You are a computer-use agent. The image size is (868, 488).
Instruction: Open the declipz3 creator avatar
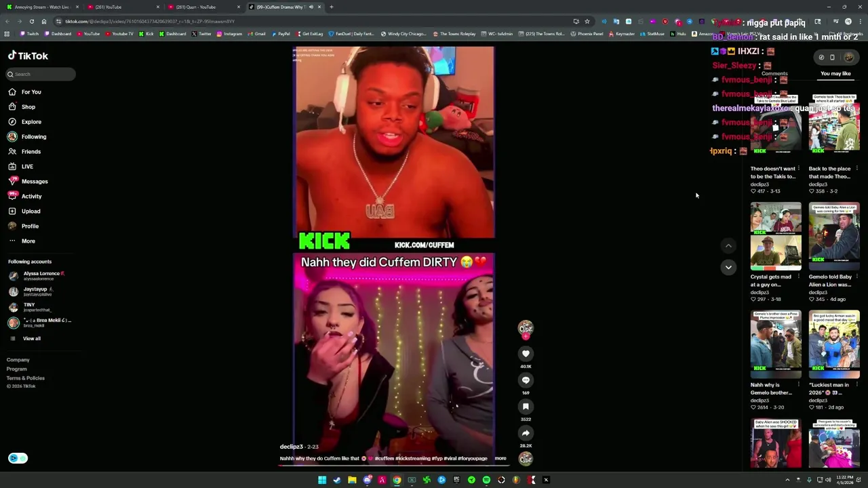[526, 329]
